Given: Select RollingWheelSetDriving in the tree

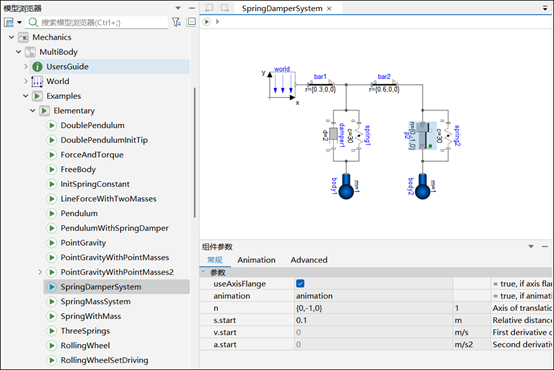Looking at the screenshot, I should coord(104,360).
